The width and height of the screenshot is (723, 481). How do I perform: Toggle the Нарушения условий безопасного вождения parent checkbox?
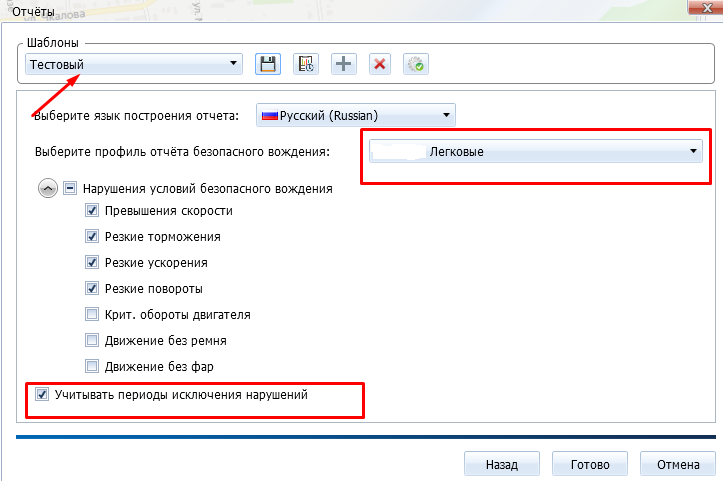point(70,187)
